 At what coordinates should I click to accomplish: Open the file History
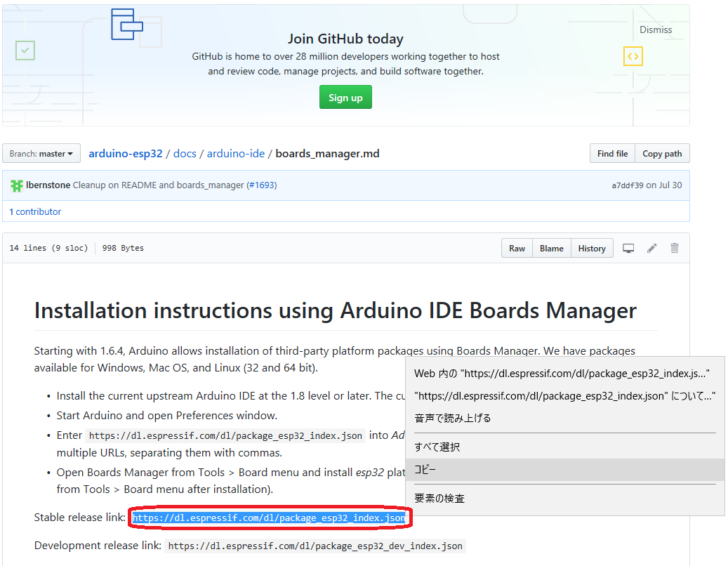[x=592, y=249]
